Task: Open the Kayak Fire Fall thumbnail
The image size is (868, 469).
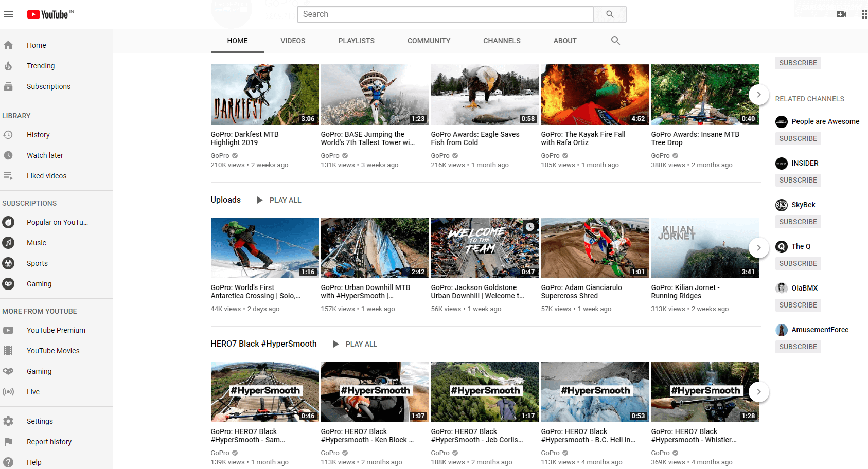Action: pos(595,95)
